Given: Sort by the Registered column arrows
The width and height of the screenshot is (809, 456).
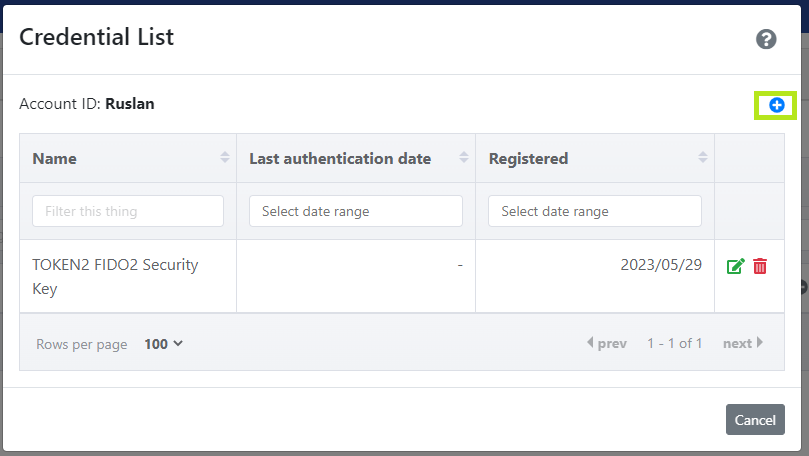Looking at the screenshot, I should click(x=703, y=157).
